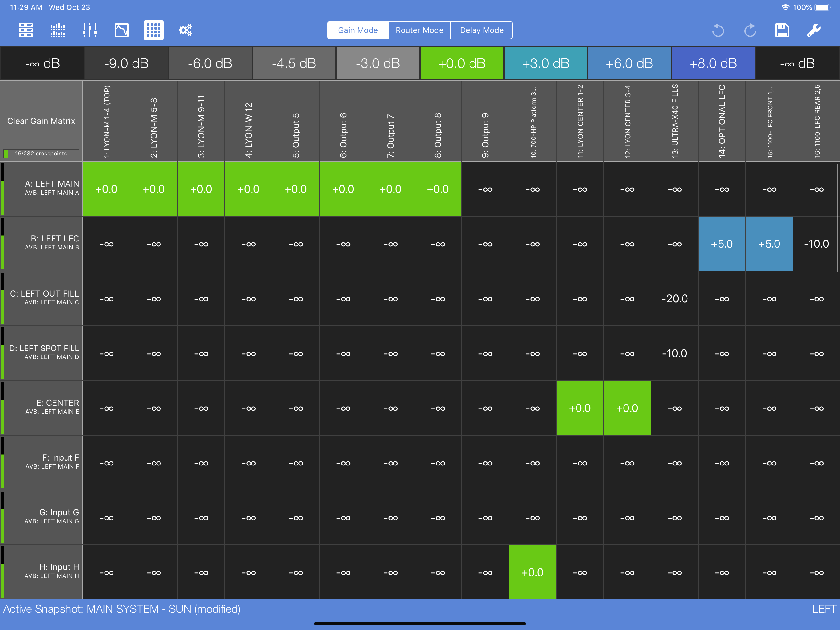Select the -6.0 dB gain preset

(x=210, y=63)
